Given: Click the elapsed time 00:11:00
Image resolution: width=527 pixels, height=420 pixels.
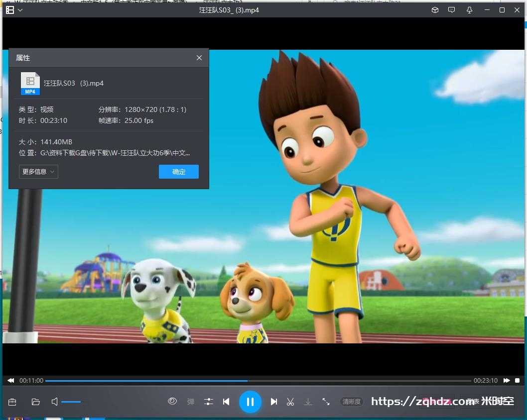Looking at the screenshot, I should click(x=31, y=380).
